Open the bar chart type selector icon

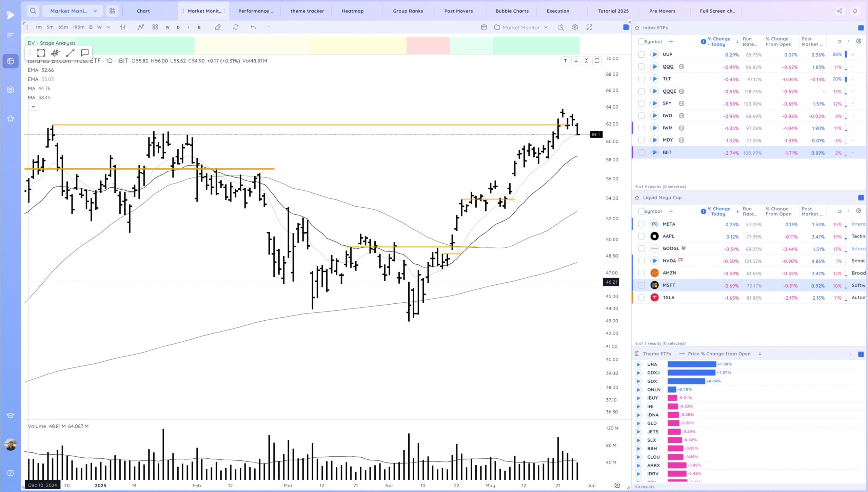[123, 27]
